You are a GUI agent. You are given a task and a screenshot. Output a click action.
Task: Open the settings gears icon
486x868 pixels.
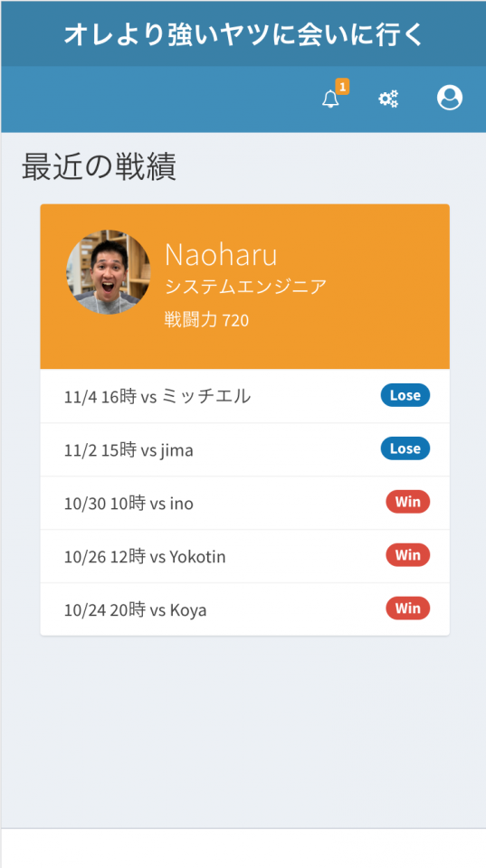[x=388, y=99]
